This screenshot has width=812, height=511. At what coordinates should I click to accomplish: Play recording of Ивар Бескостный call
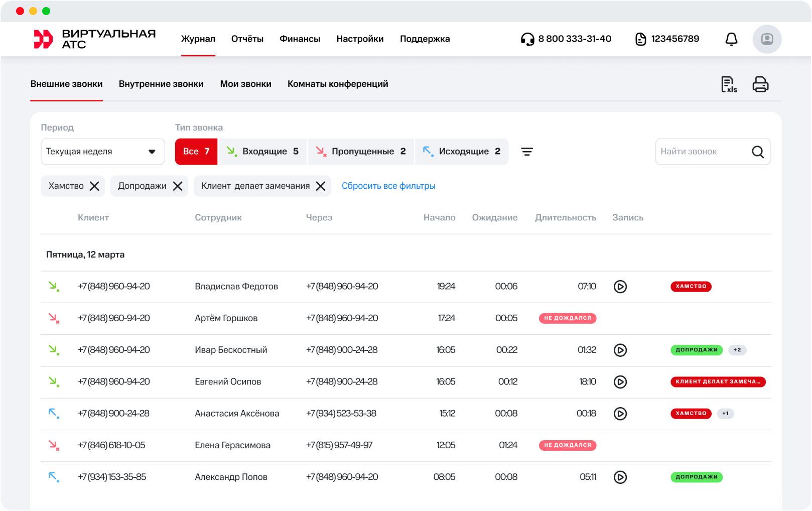point(620,350)
